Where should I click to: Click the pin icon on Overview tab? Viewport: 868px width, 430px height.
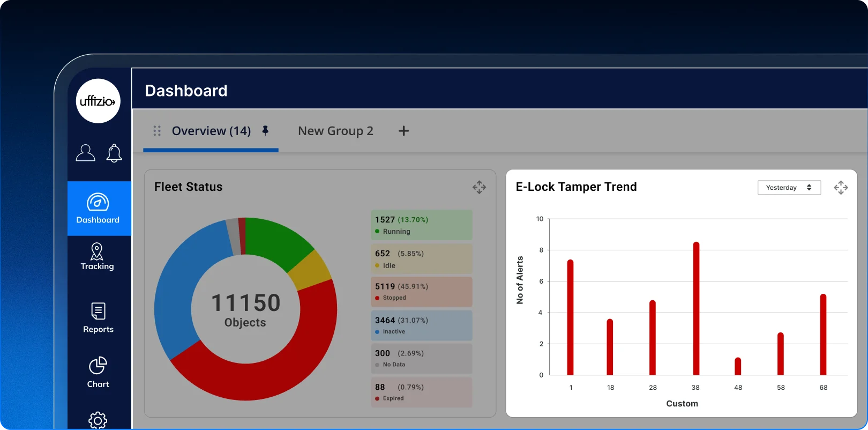pyautogui.click(x=265, y=130)
